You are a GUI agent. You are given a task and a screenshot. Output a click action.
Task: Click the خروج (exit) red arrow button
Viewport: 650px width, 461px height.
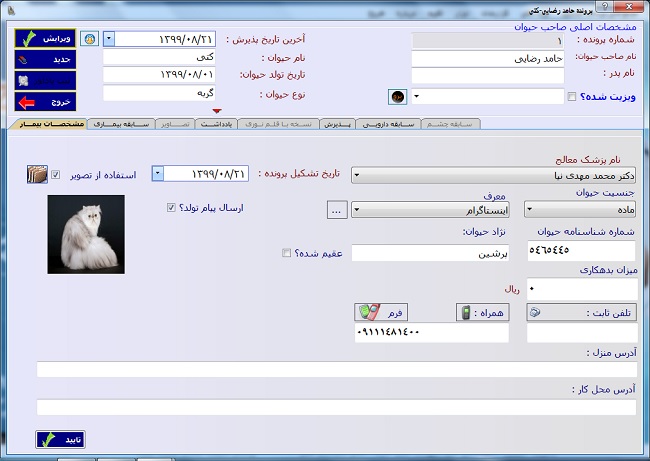point(45,101)
